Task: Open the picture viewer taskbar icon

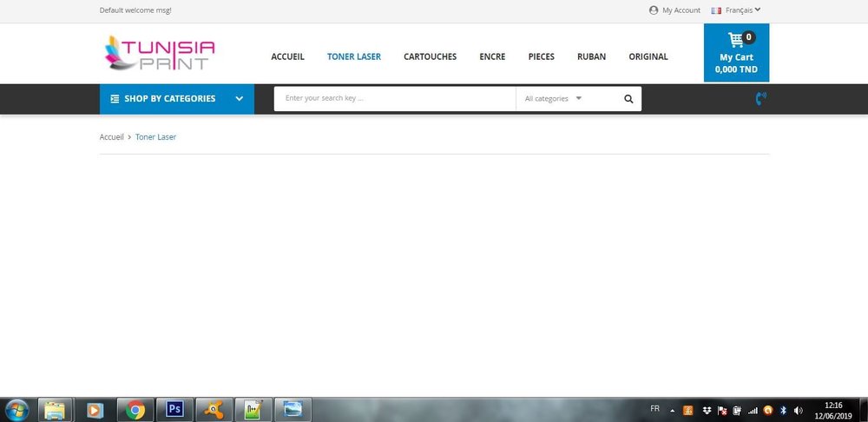Action: pos(293,410)
